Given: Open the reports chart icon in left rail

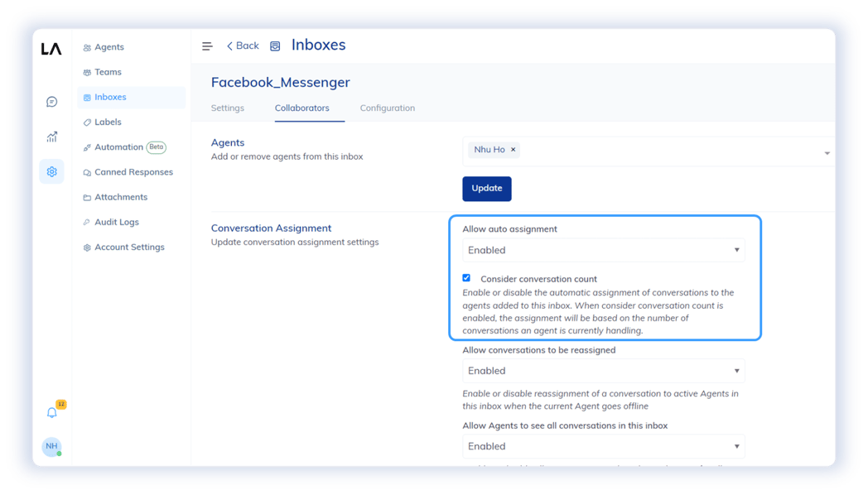Looking at the screenshot, I should 51,137.
